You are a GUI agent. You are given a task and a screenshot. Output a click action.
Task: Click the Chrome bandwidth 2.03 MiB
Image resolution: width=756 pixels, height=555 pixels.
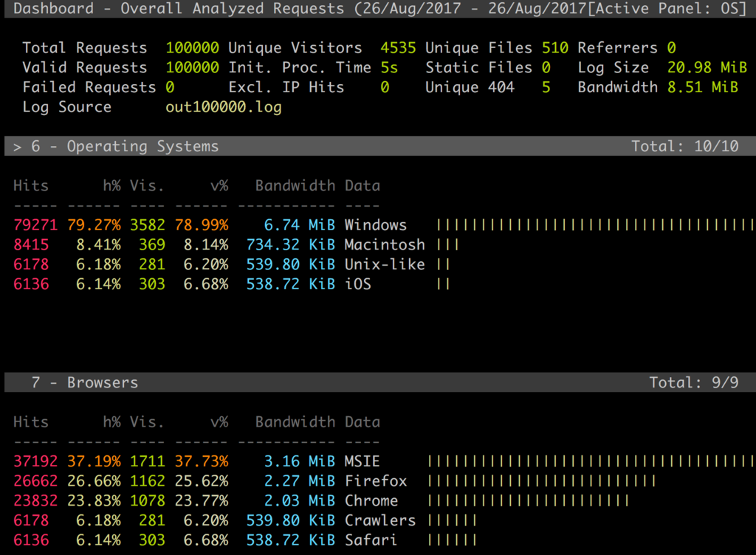click(x=300, y=500)
